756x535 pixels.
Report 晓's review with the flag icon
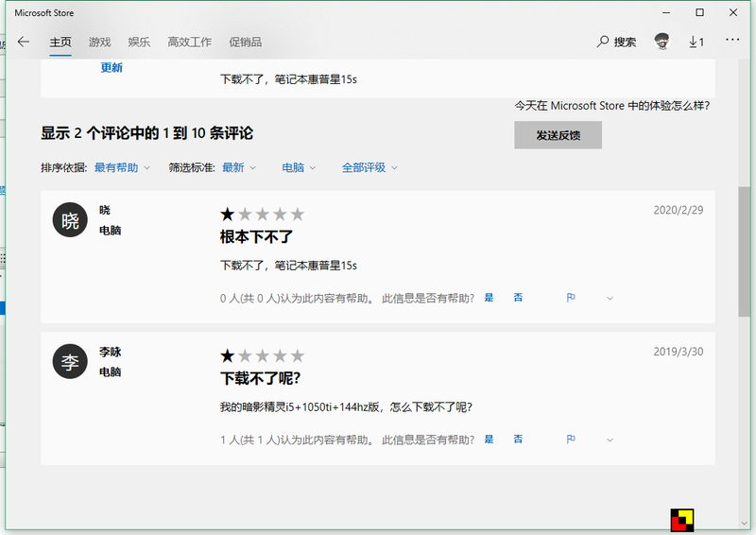click(x=571, y=298)
